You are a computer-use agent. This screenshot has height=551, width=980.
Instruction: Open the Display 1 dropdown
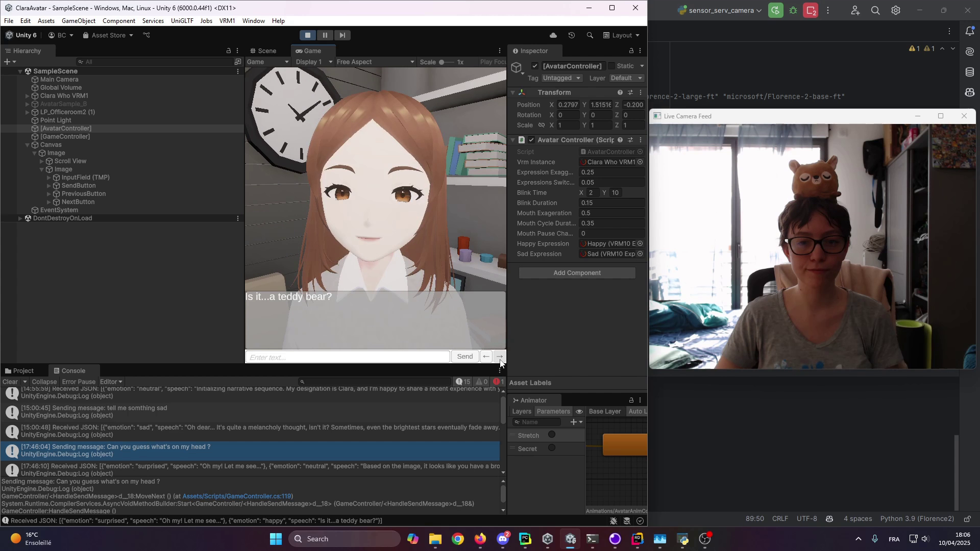pyautogui.click(x=312, y=62)
